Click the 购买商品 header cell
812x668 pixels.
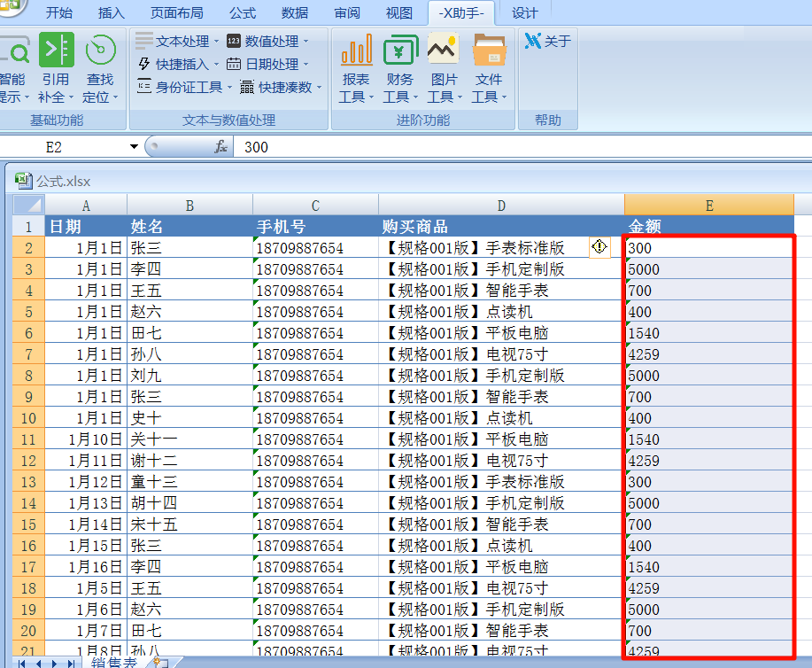pyautogui.click(x=501, y=227)
